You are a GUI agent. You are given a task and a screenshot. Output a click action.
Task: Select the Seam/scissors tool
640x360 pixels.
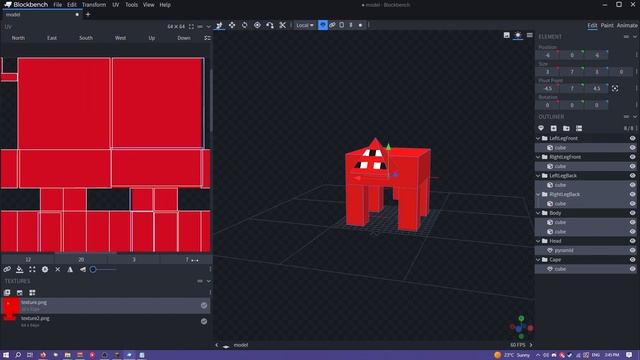coord(282,25)
